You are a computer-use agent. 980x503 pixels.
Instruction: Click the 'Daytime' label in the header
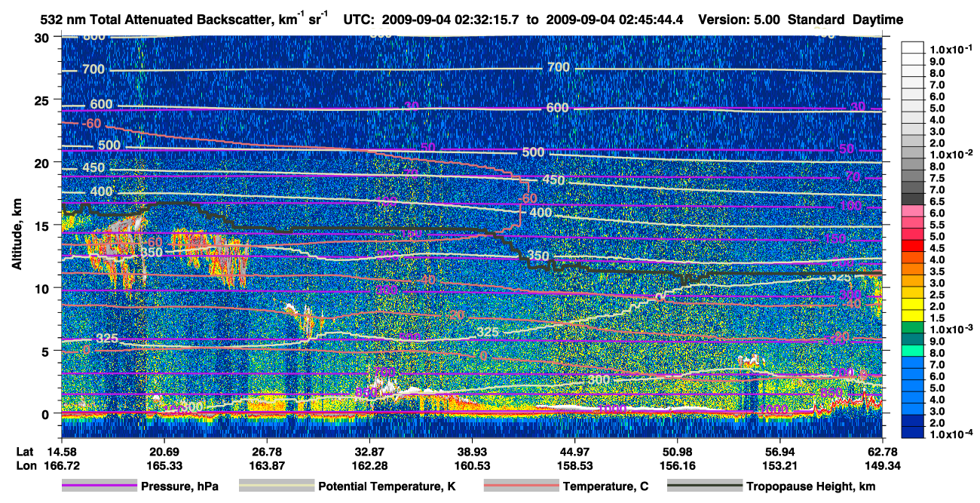click(878, 20)
